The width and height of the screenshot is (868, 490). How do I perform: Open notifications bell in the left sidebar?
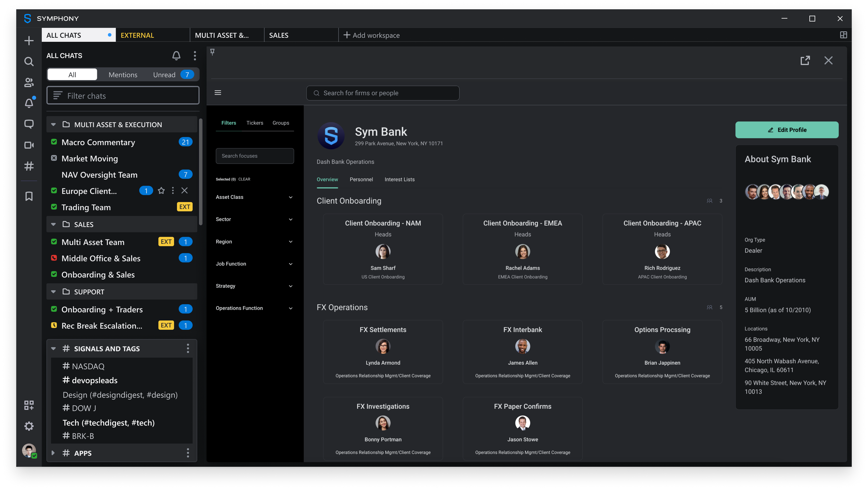pos(29,103)
